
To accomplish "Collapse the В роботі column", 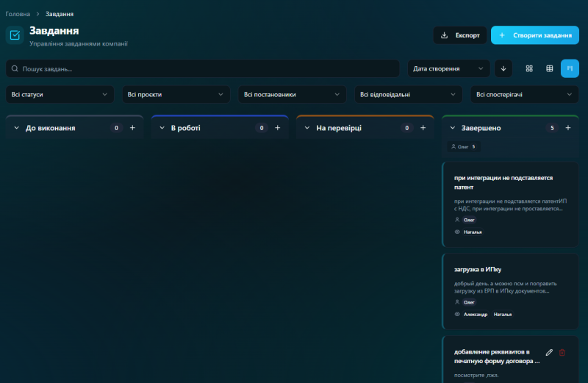I will coord(162,128).
